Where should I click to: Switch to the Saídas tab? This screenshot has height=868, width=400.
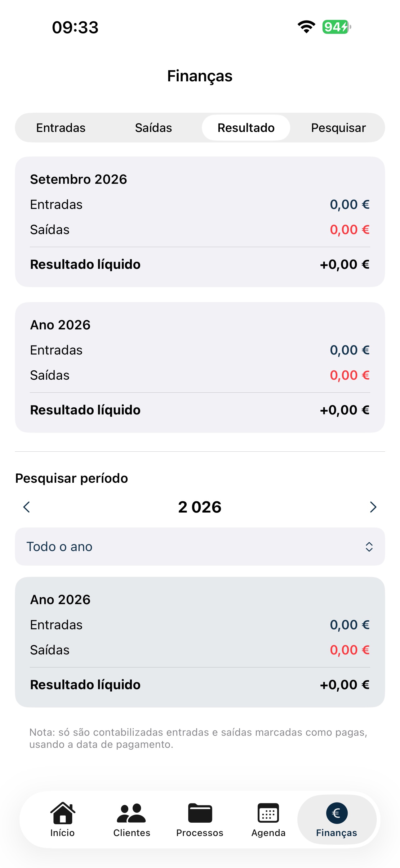153,128
